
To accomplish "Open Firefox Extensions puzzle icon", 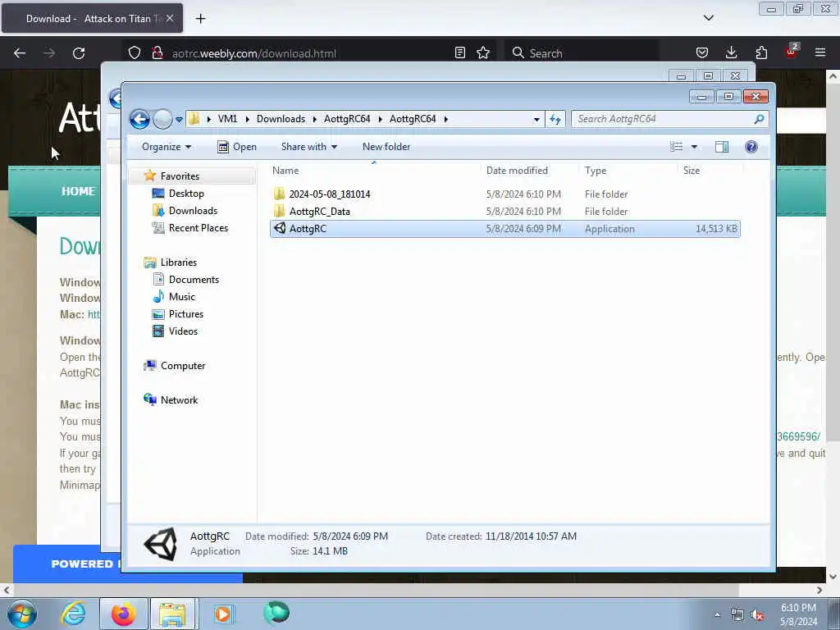I will [x=761, y=52].
